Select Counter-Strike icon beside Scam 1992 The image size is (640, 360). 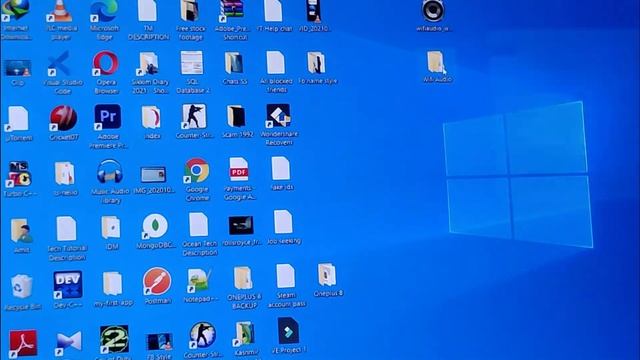[194, 116]
